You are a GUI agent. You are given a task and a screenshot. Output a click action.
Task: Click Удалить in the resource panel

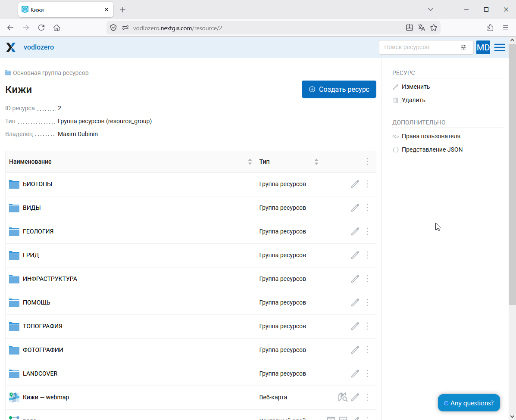coord(413,100)
